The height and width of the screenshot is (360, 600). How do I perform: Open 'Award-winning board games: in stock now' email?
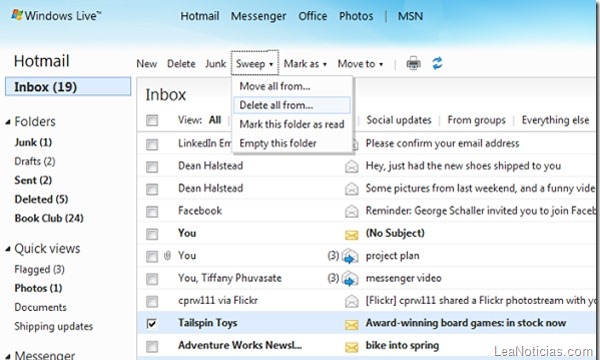pyautogui.click(x=466, y=323)
